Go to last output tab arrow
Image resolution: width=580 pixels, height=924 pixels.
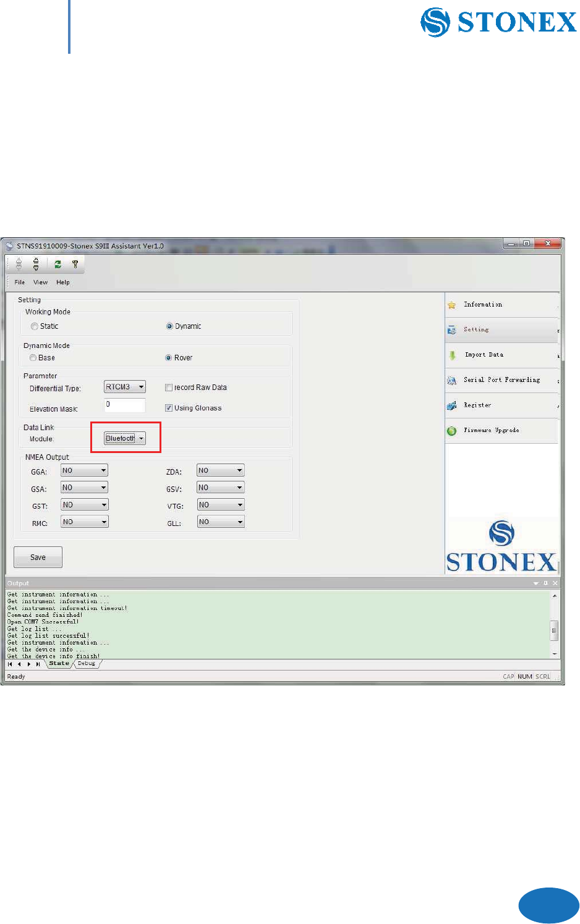(x=38, y=664)
